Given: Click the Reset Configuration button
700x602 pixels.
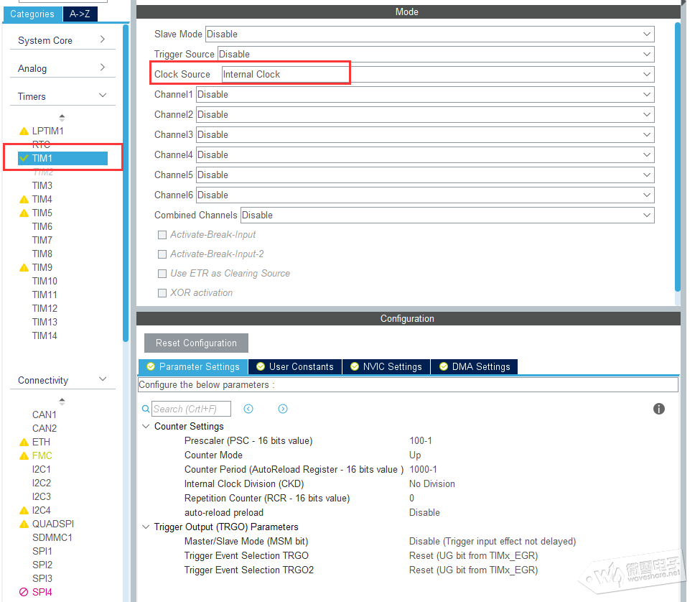Looking at the screenshot, I should [196, 343].
